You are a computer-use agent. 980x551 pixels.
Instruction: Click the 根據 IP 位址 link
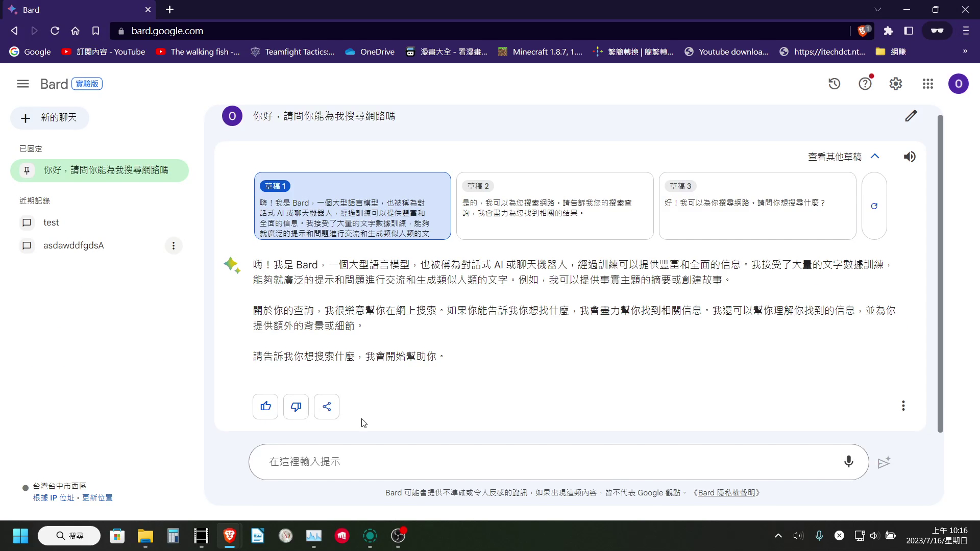(x=54, y=498)
